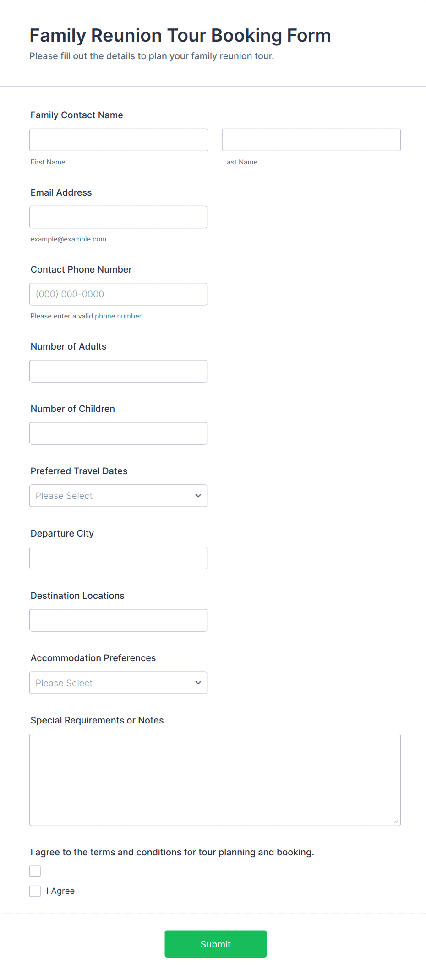426x980 pixels.
Task: Check the I Agree checkbox
Action: 35,891
